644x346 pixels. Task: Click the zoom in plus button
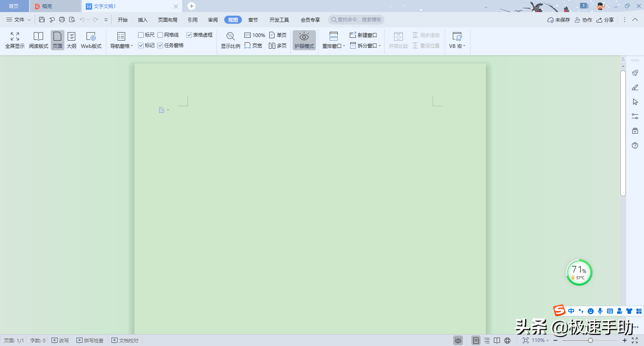coord(625,340)
